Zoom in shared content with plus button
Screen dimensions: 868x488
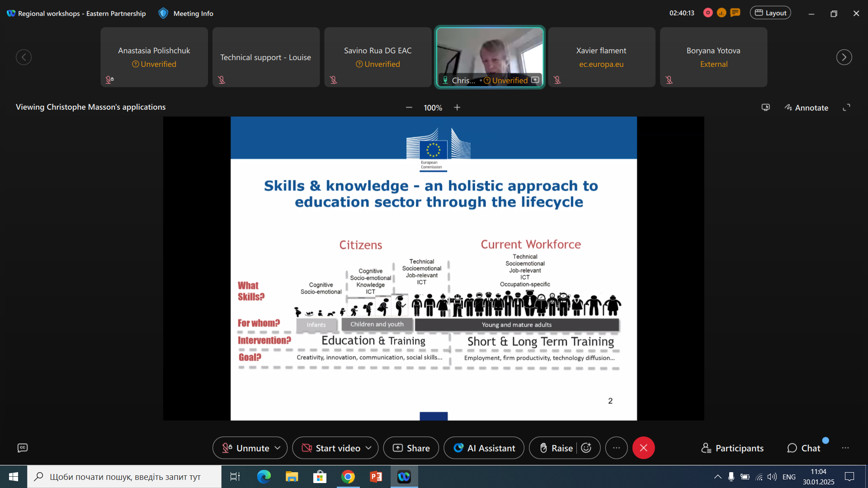pos(457,108)
